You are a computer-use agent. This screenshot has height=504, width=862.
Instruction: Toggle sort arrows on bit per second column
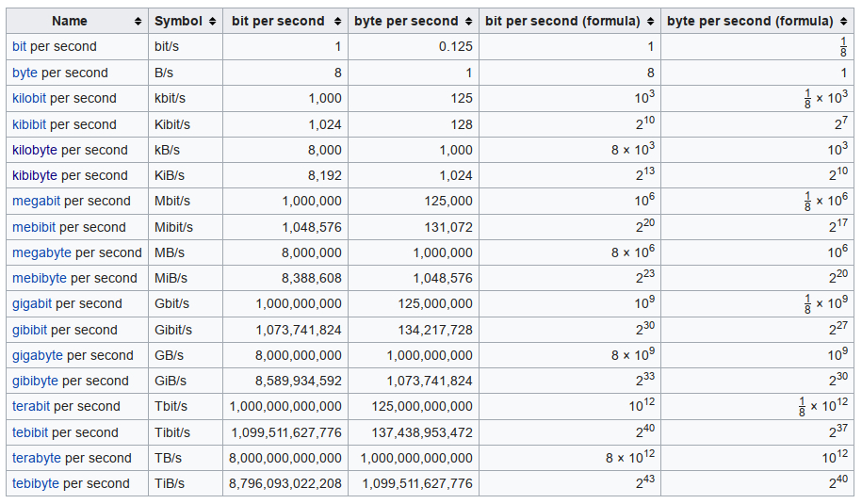point(337,22)
